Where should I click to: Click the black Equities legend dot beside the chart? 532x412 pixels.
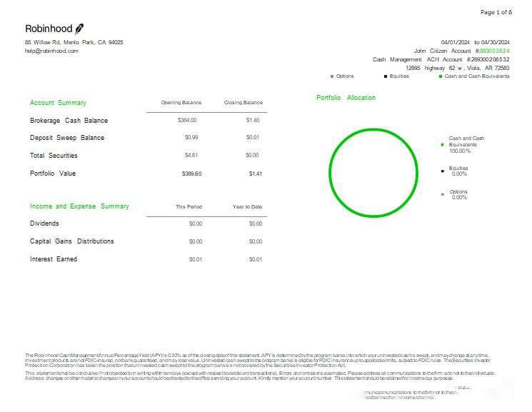coord(443,171)
